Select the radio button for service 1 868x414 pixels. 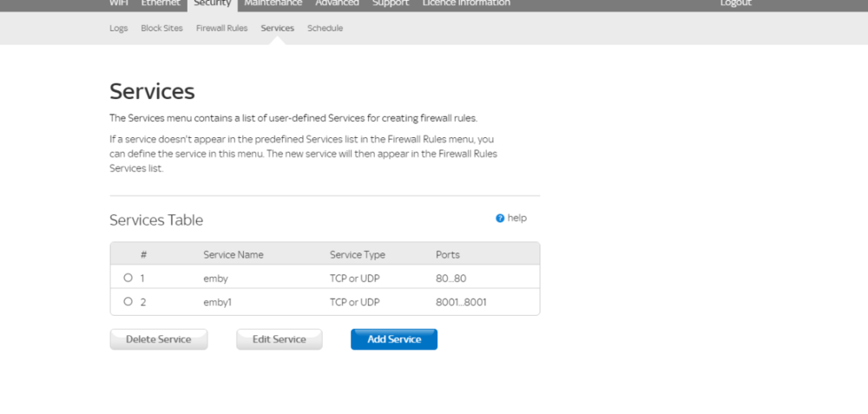(128, 278)
